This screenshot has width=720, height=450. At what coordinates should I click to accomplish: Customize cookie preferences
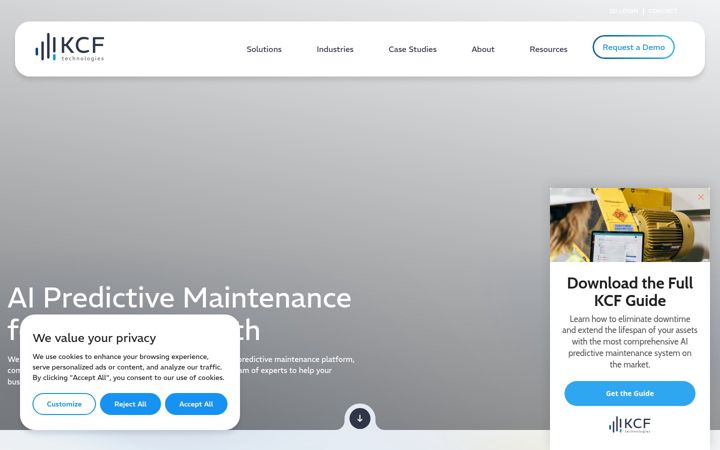64,404
